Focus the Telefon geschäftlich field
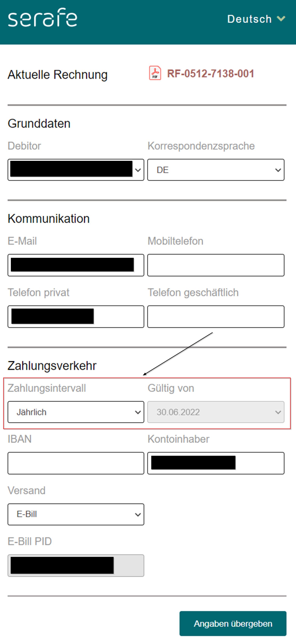 click(216, 316)
